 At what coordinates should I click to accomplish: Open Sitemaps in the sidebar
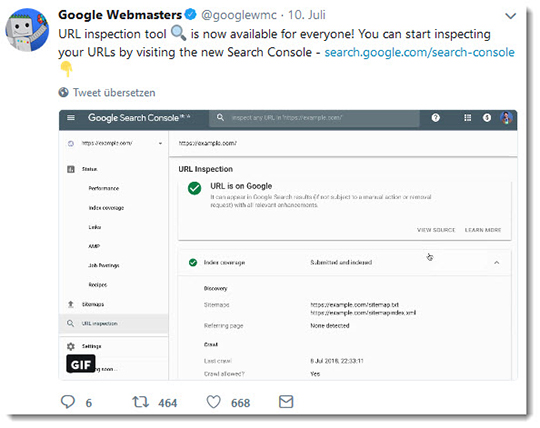pyautogui.click(x=93, y=304)
